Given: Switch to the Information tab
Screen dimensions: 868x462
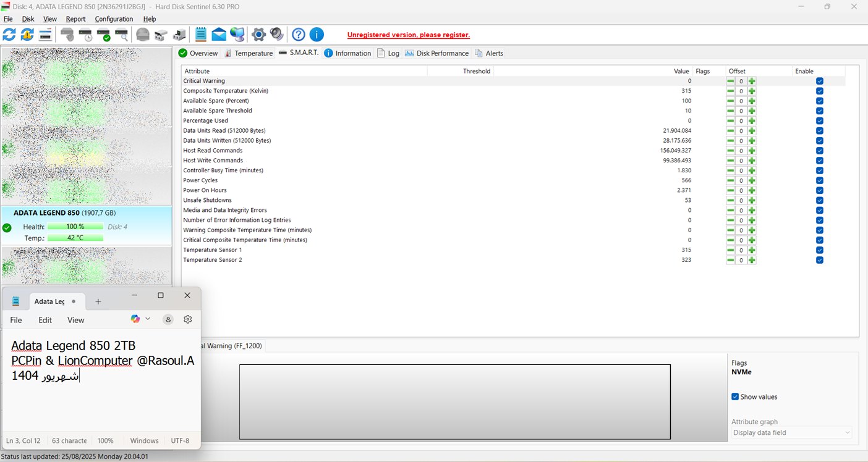Looking at the screenshot, I should point(347,53).
